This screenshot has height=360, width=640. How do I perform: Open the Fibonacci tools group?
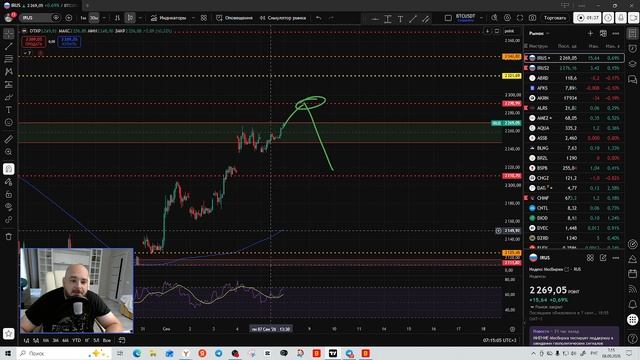click(x=9, y=59)
